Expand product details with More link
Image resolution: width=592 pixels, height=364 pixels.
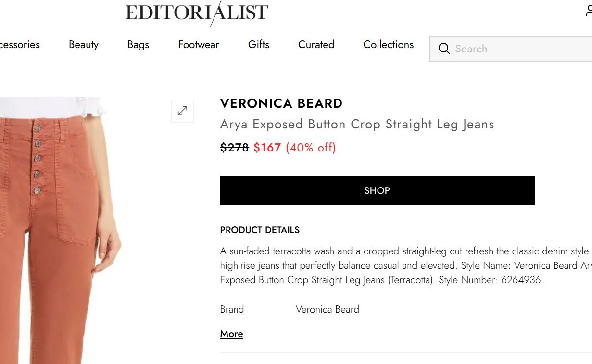(231, 334)
